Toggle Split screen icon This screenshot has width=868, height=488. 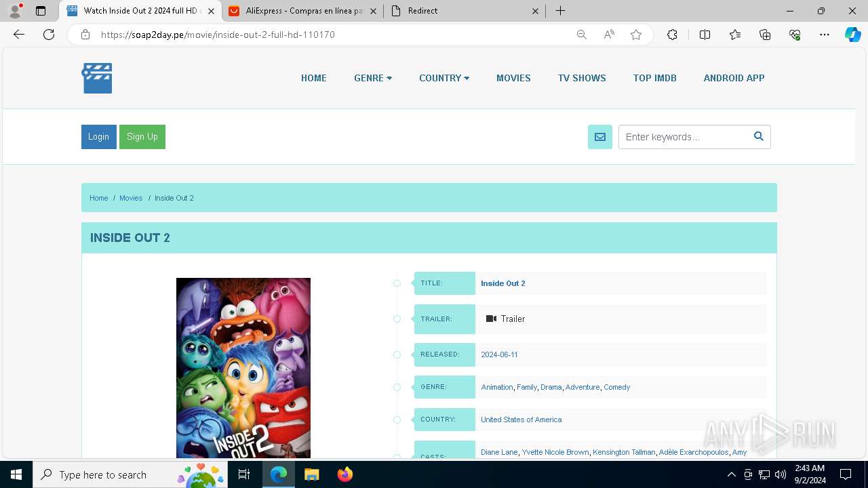click(705, 35)
